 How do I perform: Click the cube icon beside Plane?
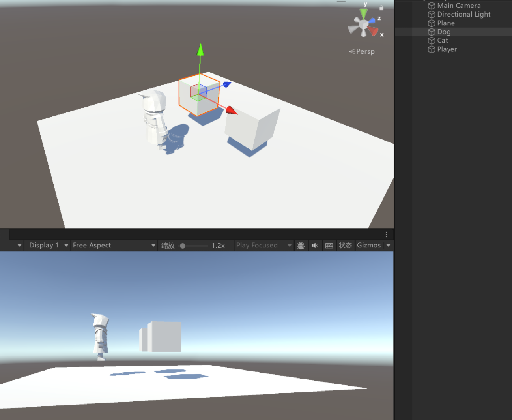coord(432,23)
